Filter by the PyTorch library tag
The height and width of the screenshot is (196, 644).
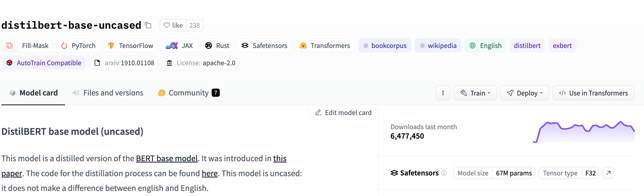(x=78, y=46)
